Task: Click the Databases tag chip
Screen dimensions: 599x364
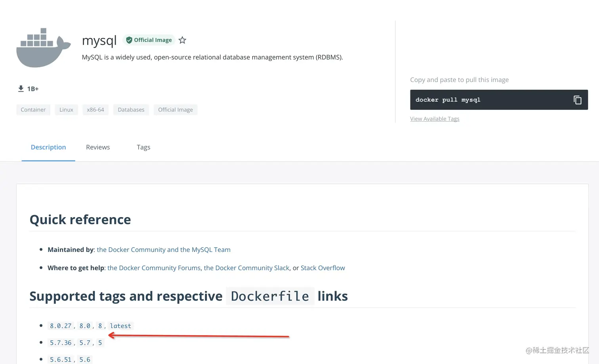Action: pos(131,110)
